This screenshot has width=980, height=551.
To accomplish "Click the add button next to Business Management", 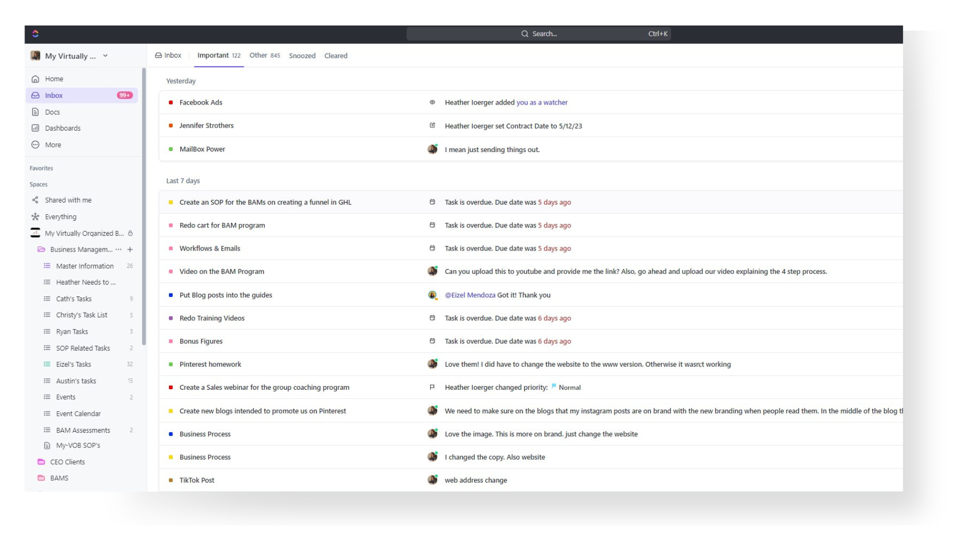I will [x=131, y=249].
